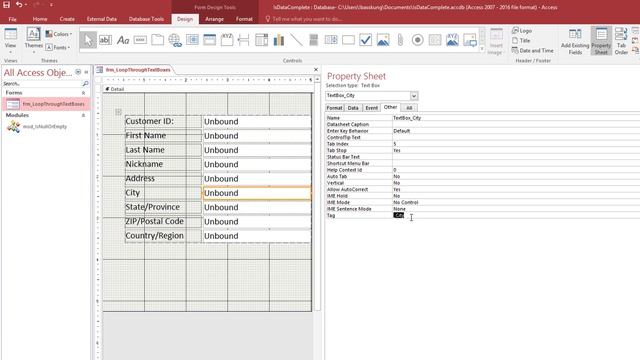Switch to the External Data tab
Screen dimensions: 640x360
(x=102, y=19)
